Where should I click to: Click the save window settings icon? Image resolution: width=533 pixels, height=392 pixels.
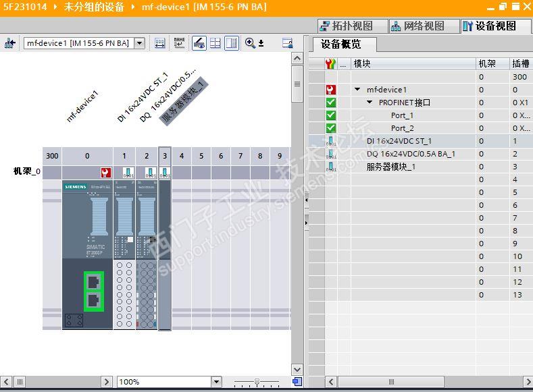(287, 43)
